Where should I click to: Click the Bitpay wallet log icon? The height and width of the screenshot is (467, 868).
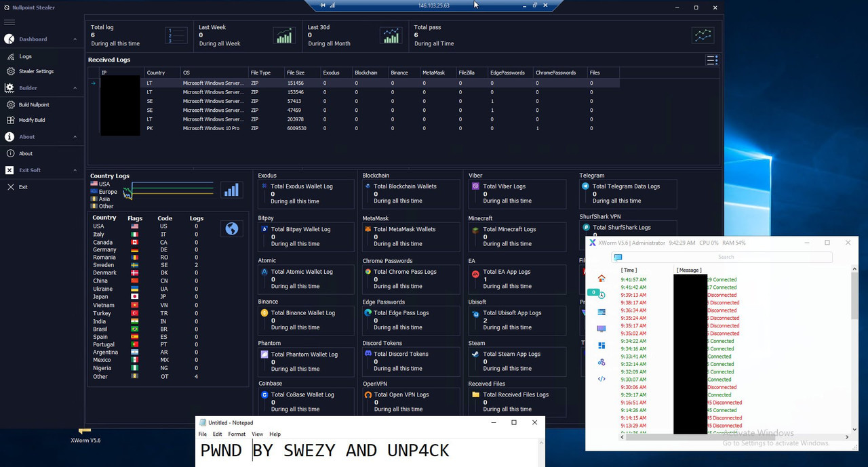[264, 229]
